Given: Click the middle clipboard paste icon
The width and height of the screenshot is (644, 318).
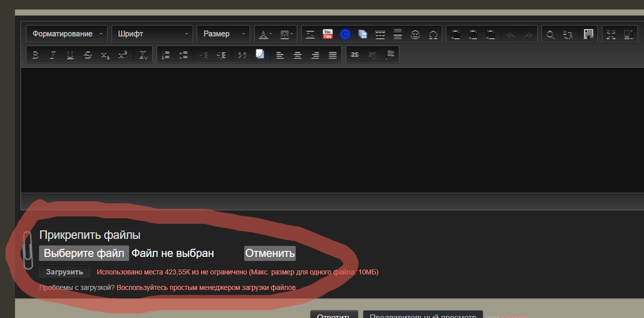Looking at the screenshot, I should pos(473,35).
